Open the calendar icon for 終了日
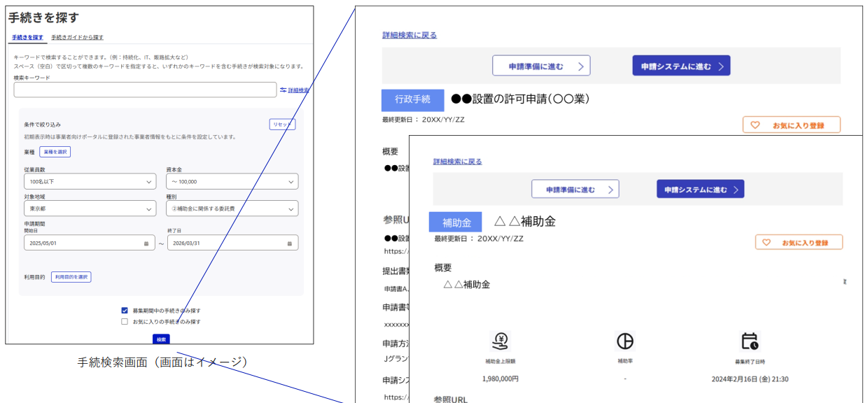 291,243
